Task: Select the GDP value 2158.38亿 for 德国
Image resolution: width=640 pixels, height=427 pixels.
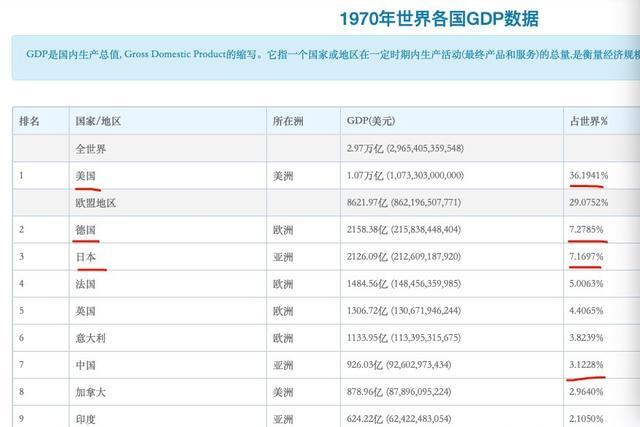Action: [x=404, y=229]
